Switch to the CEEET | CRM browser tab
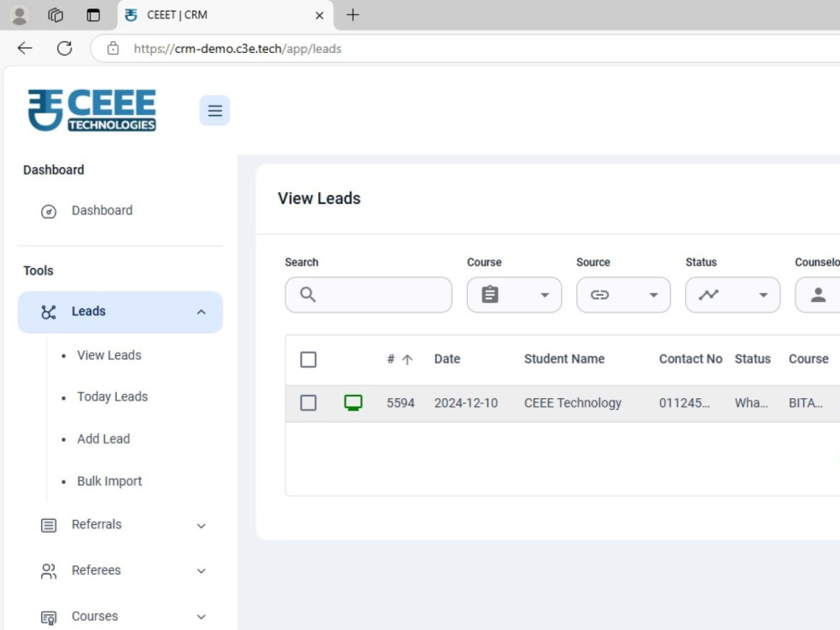The image size is (840, 630). (225, 15)
